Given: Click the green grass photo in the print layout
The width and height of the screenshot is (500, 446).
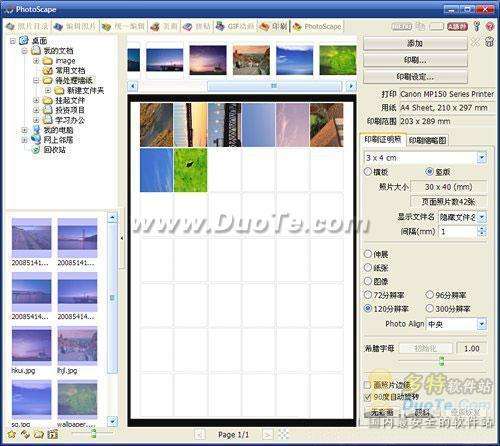Looking at the screenshot, I should coord(190,170).
